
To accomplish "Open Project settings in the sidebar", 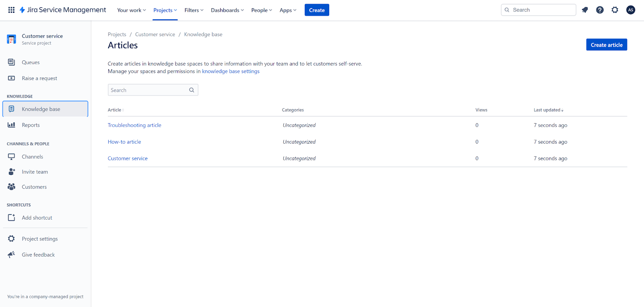I will (x=39, y=239).
